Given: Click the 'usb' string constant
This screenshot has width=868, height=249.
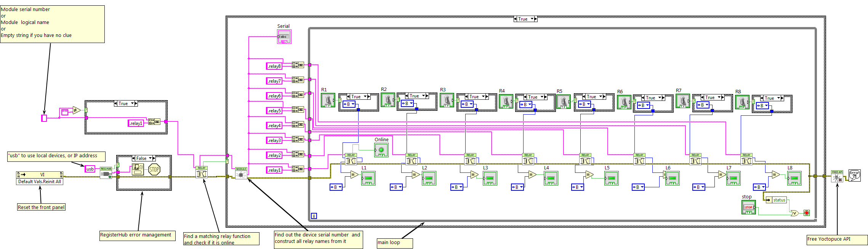Looking at the screenshot, I should point(90,169).
